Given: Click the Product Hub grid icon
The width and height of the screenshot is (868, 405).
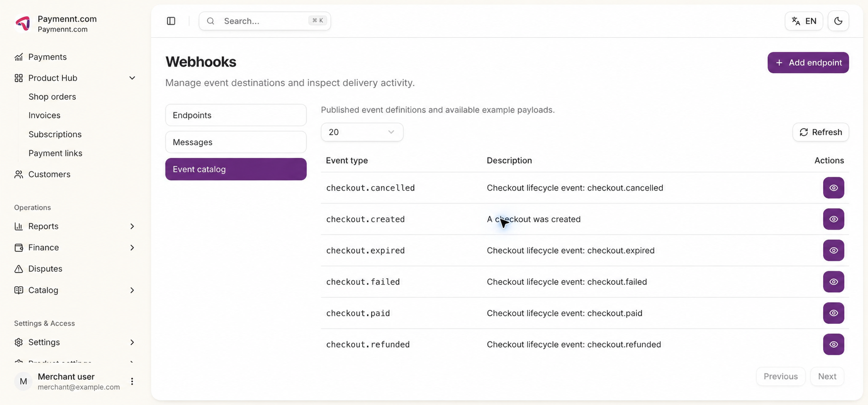Looking at the screenshot, I should (18, 78).
